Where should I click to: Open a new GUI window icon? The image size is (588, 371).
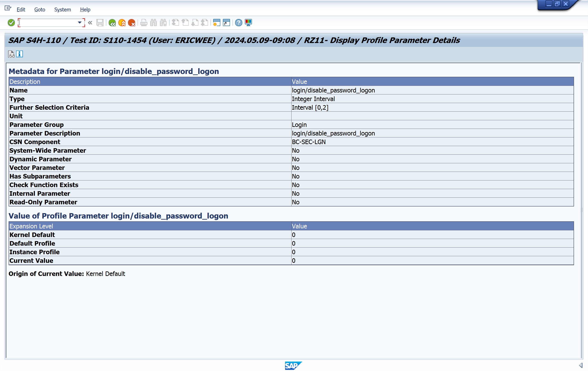(x=216, y=23)
